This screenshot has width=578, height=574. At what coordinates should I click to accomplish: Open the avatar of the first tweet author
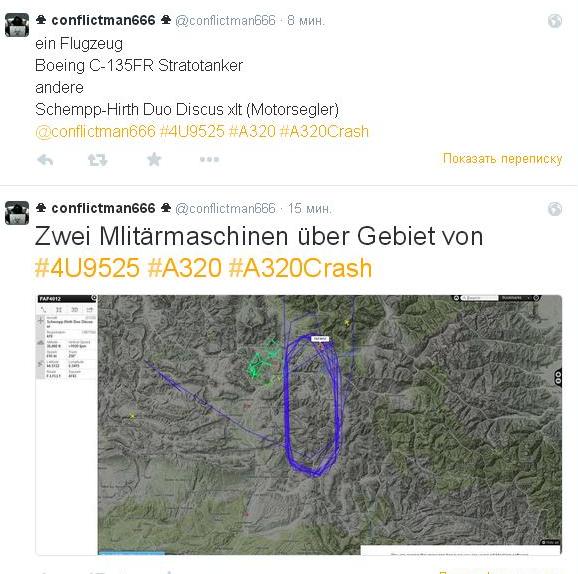point(17,25)
